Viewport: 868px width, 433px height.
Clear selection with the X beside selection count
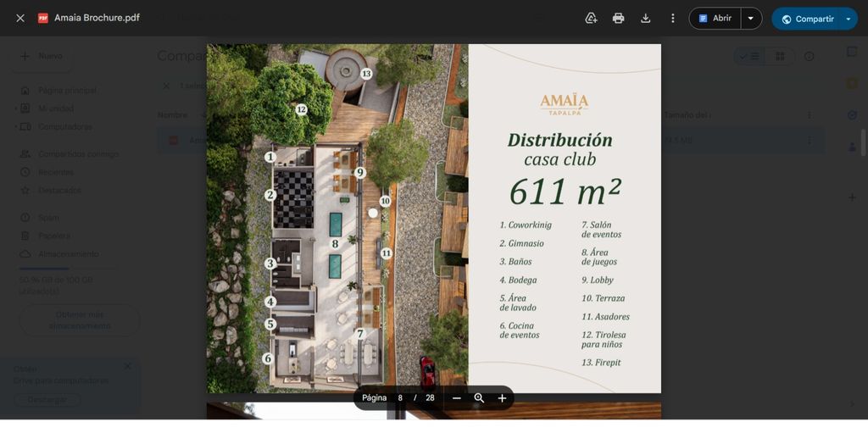pyautogui.click(x=166, y=86)
